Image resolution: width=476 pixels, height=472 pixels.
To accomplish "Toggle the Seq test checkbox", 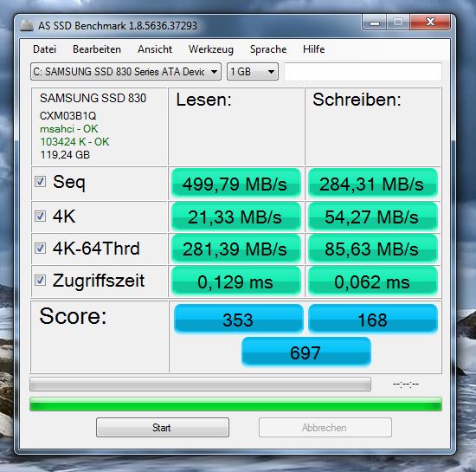I will [40, 182].
